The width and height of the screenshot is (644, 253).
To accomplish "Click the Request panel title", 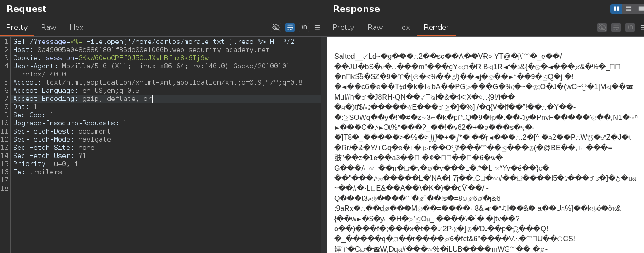I will pos(26,9).
